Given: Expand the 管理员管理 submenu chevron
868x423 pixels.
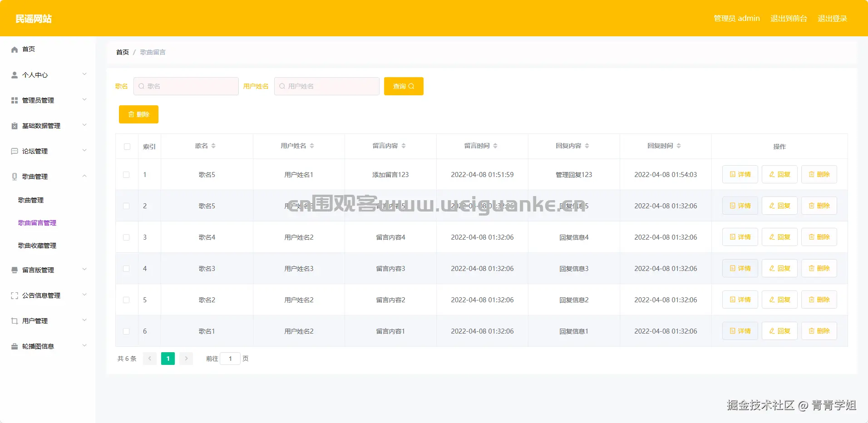Looking at the screenshot, I should pos(84,99).
